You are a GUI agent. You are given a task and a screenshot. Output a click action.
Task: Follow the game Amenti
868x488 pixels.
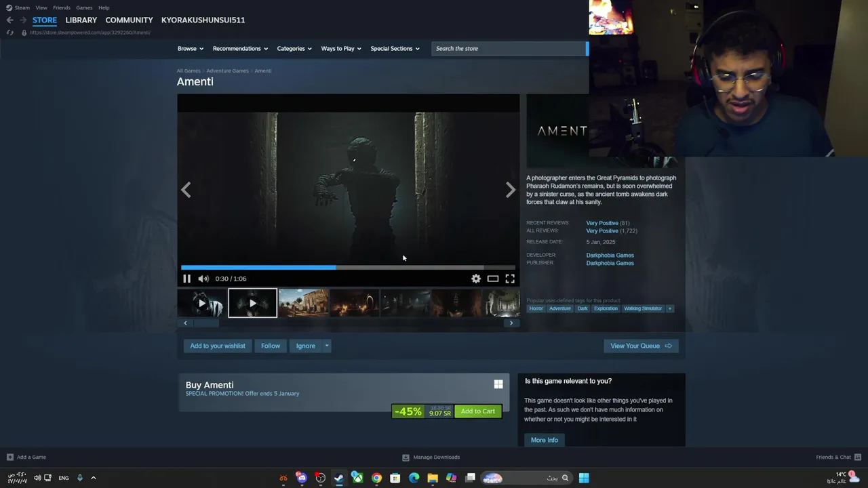click(271, 346)
